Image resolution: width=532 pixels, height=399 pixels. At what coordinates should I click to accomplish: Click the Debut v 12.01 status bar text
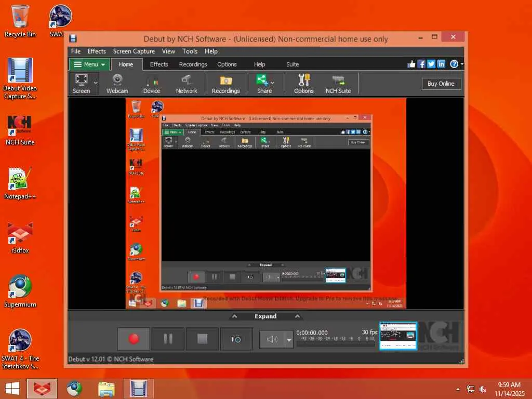111,359
